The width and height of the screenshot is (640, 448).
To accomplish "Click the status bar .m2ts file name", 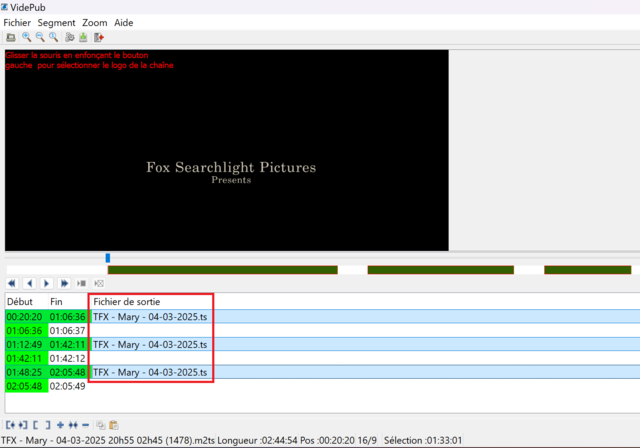I will 108,441.
